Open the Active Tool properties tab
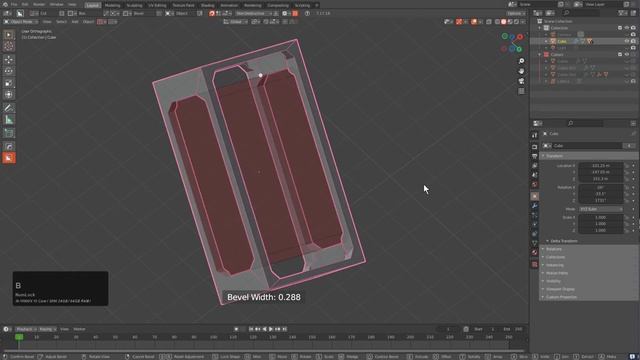The height and width of the screenshot is (360, 640). [x=535, y=136]
